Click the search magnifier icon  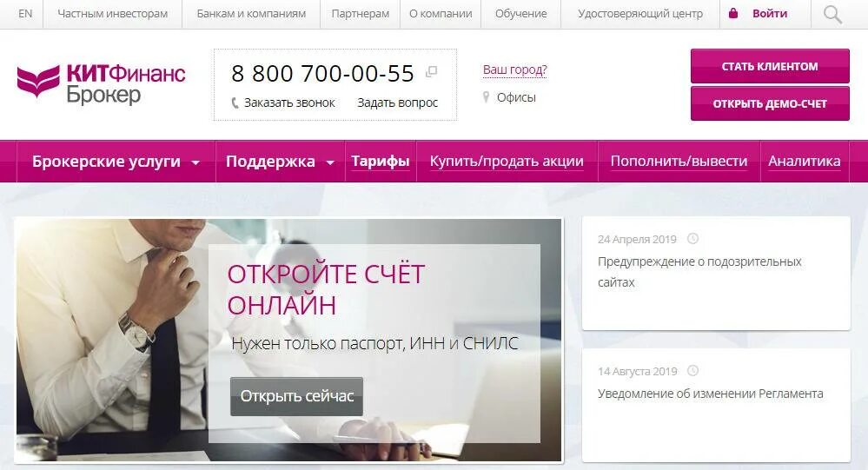(832, 15)
